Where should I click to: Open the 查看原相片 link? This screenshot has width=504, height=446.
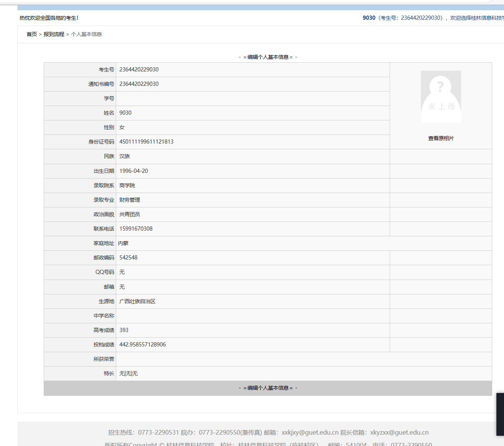(441, 138)
